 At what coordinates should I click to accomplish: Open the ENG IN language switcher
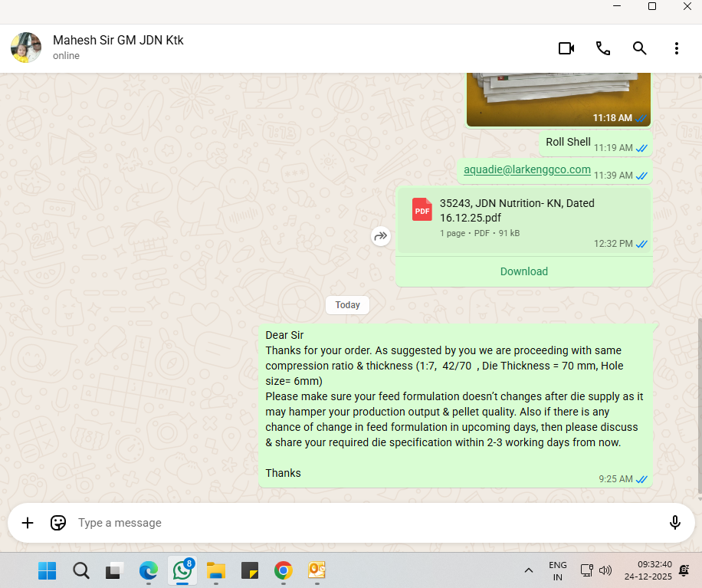click(558, 570)
